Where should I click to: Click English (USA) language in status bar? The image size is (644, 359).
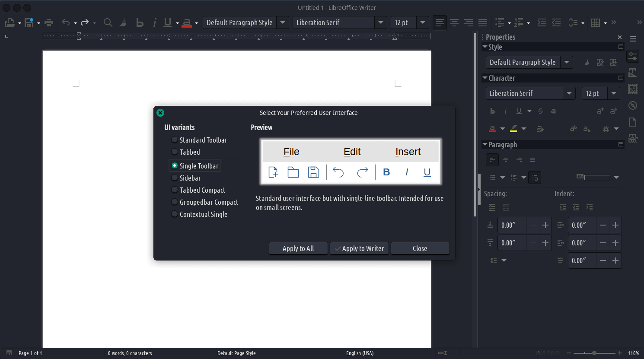[x=360, y=353]
